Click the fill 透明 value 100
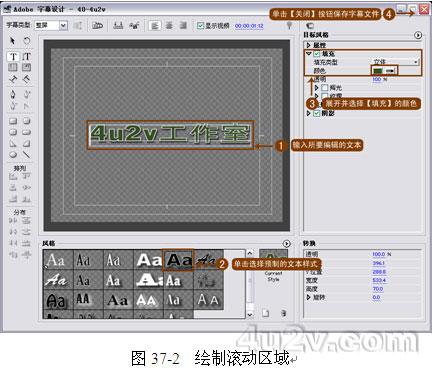432x371 pixels. coord(377,79)
